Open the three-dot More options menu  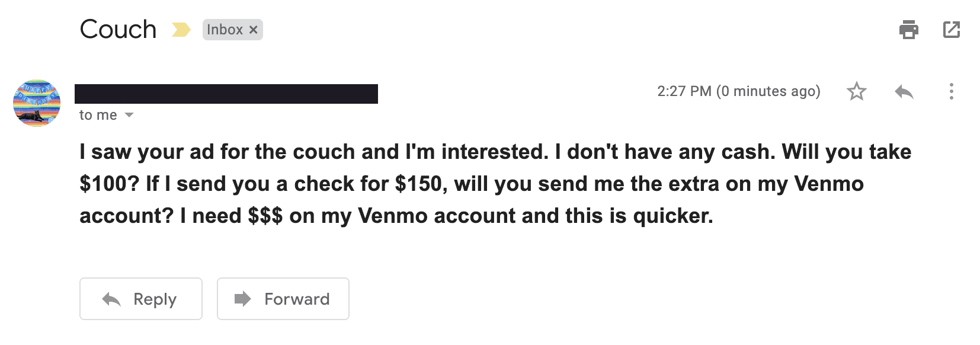(x=951, y=92)
